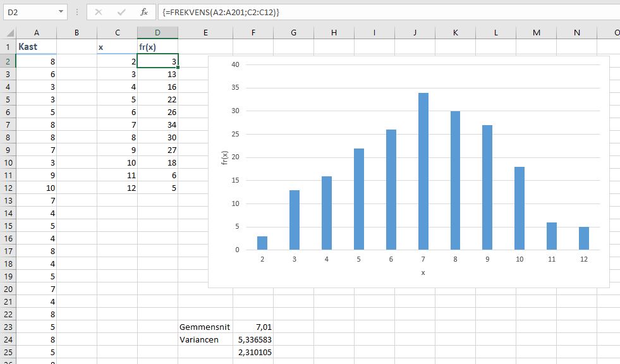Viewport: 620px width, 364px height.
Task: Click the chart bar for x=12
Action: point(584,238)
